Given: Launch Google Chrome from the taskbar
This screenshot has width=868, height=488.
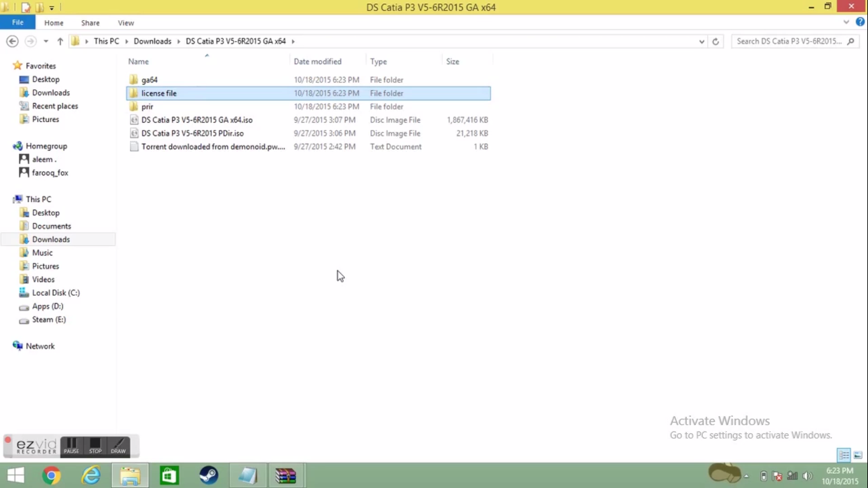Looking at the screenshot, I should pos(51,475).
